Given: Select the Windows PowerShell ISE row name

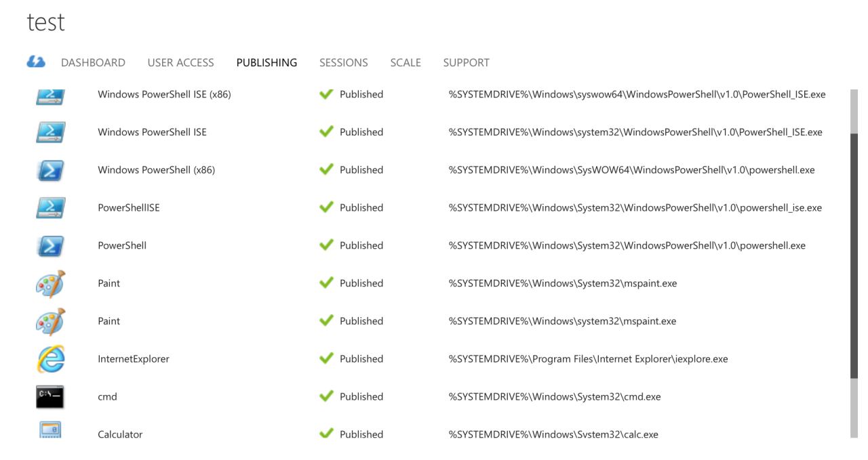Looking at the screenshot, I should click(x=152, y=132).
